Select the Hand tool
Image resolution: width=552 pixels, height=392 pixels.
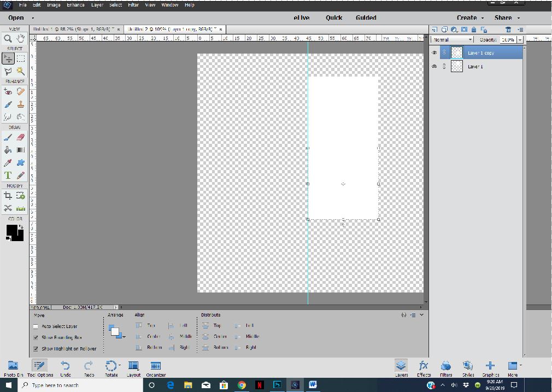click(21, 38)
